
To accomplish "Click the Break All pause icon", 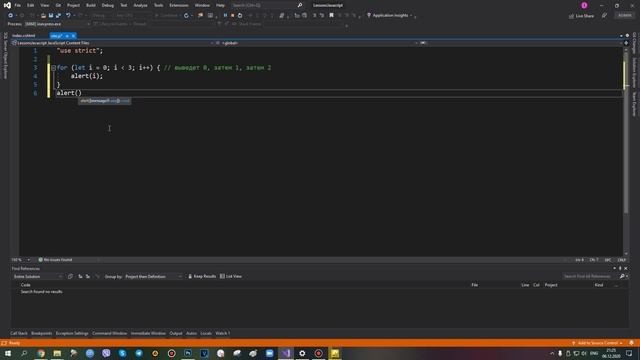I will (x=225, y=16).
